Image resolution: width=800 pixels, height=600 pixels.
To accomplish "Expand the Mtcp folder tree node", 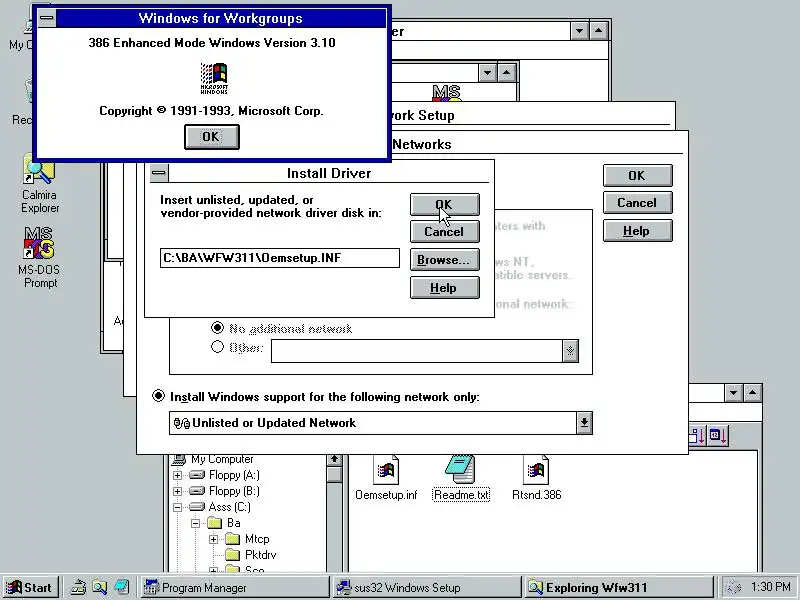I will pos(213,539).
